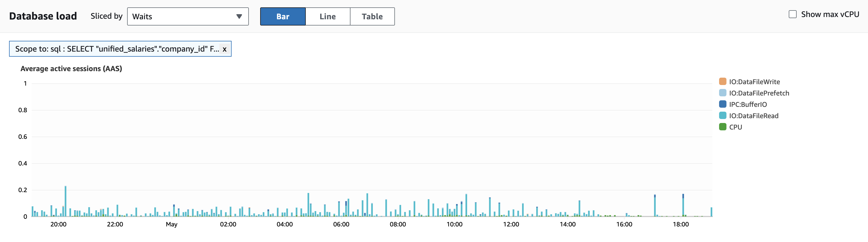The width and height of the screenshot is (868, 242).
Task: Click the IO:DataFilePrefetch light blue legend swatch
Action: (x=722, y=93)
